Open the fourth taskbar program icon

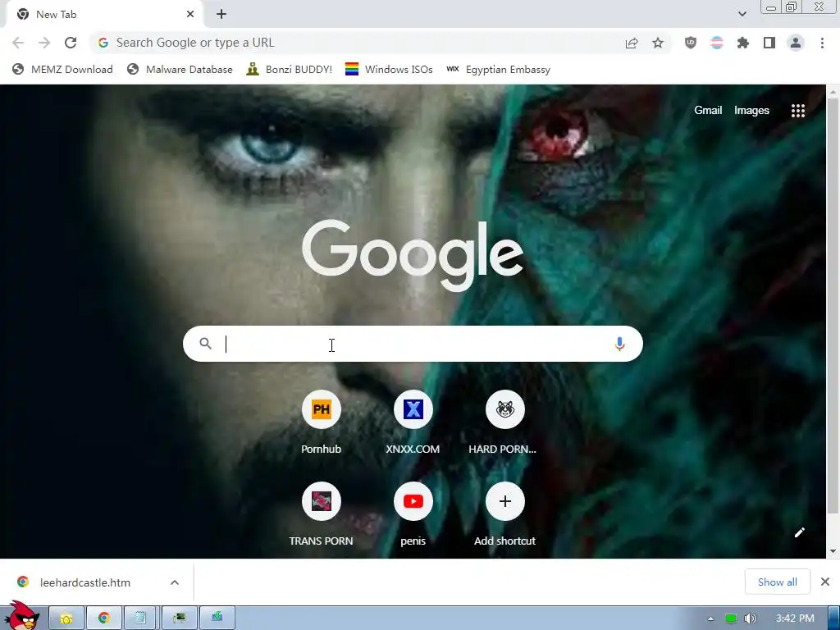180,619
